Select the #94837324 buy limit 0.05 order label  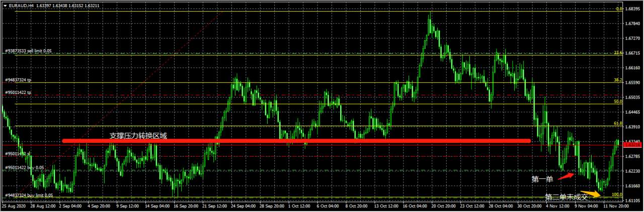click(29, 195)
